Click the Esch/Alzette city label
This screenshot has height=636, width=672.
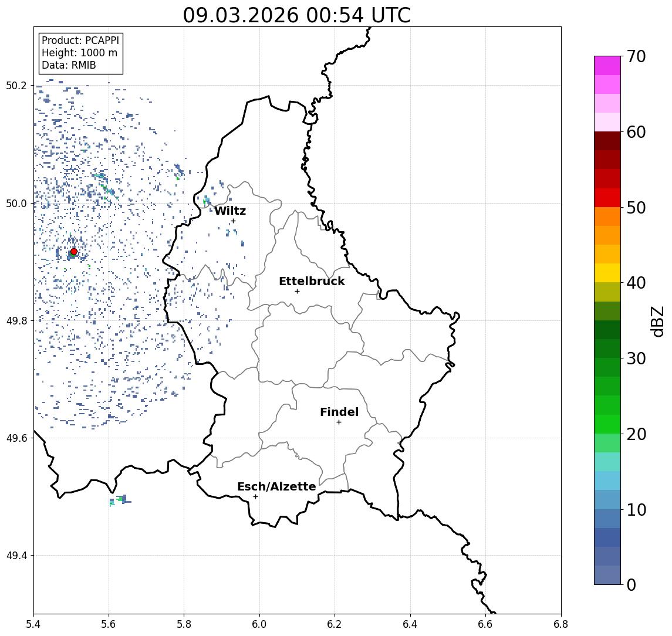point(276,487)
